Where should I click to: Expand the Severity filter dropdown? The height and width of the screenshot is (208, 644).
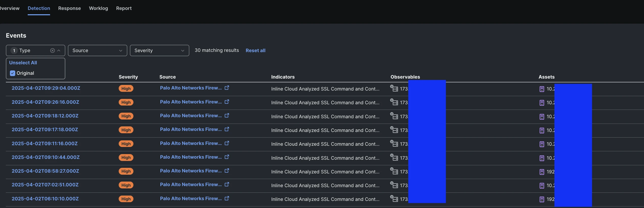159,51
